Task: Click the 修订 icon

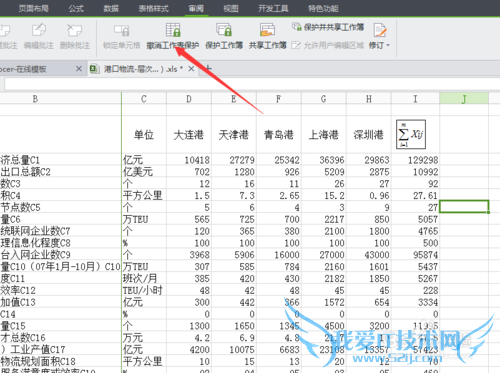Action: (380, 30)
